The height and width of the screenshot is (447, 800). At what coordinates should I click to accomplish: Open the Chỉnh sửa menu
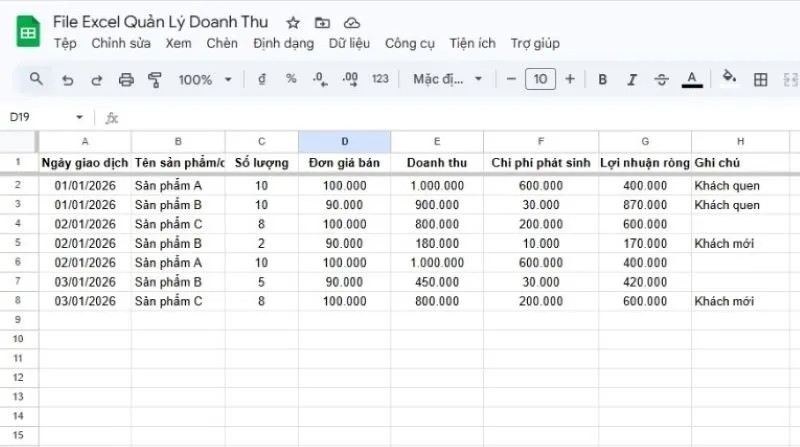121,43
